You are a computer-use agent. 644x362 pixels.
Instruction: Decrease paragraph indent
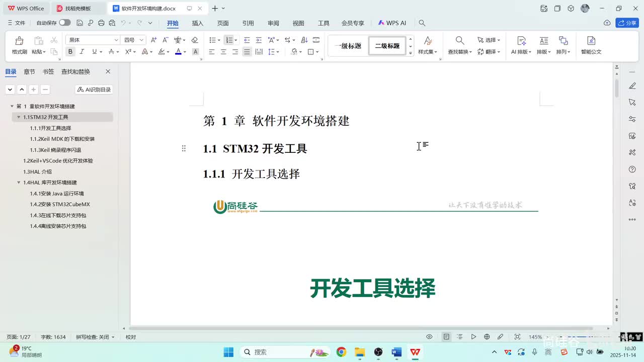[x=247, y=40]
